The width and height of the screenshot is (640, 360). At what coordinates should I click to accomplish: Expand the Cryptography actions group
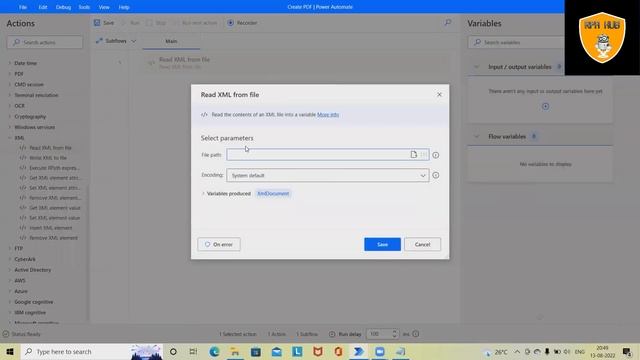coord(10,116)
